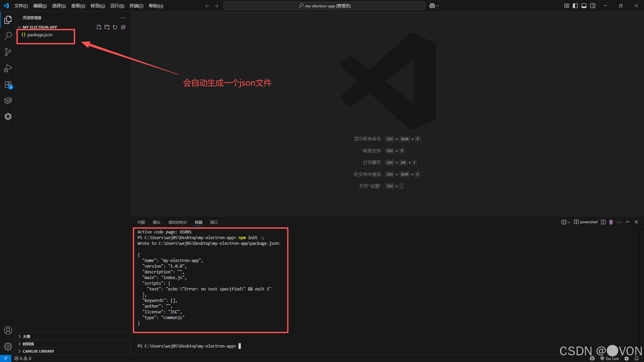Open the Customize Layout control
The image size is (644, 362).
coord(567,6)
